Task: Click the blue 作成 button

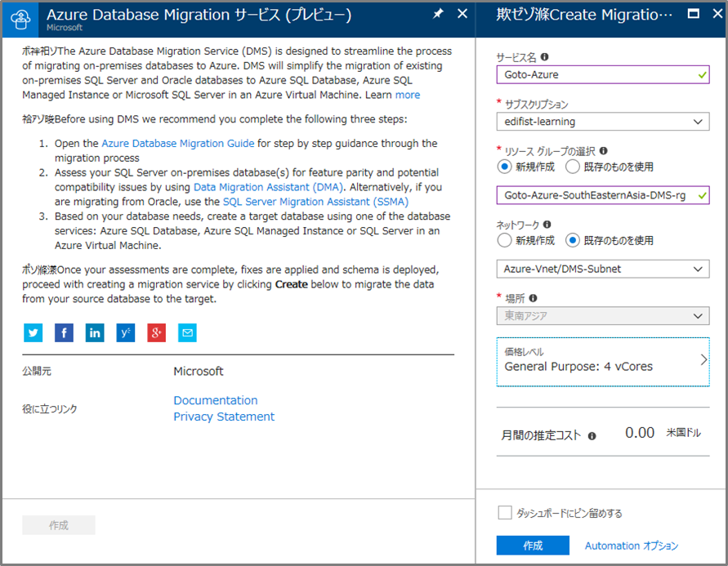Action: coord(532,546)
